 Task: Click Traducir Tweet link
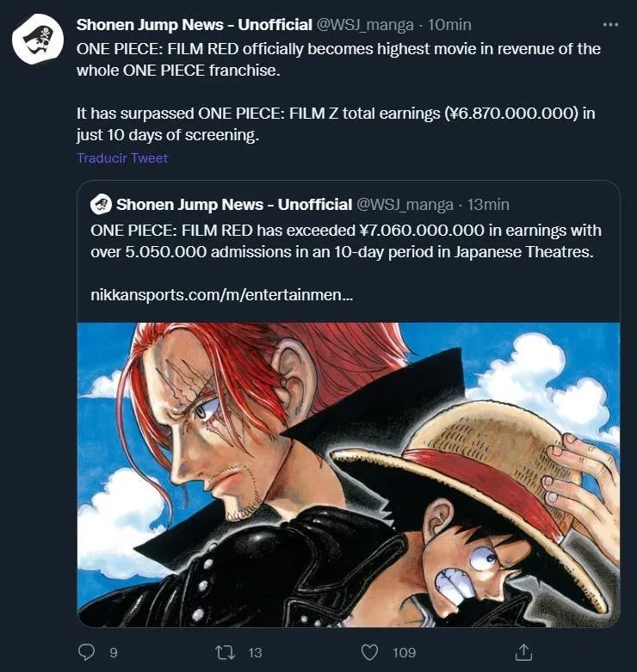(x=122, y=158)
